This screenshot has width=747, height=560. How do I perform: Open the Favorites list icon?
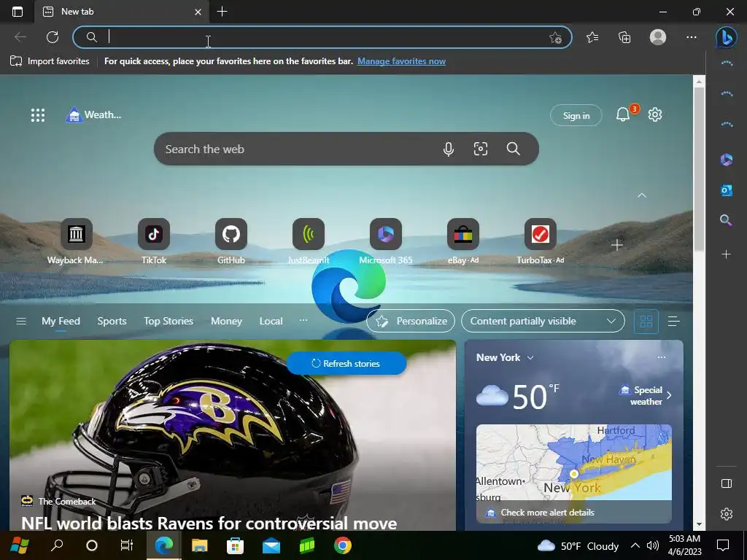tap(592, 37)
